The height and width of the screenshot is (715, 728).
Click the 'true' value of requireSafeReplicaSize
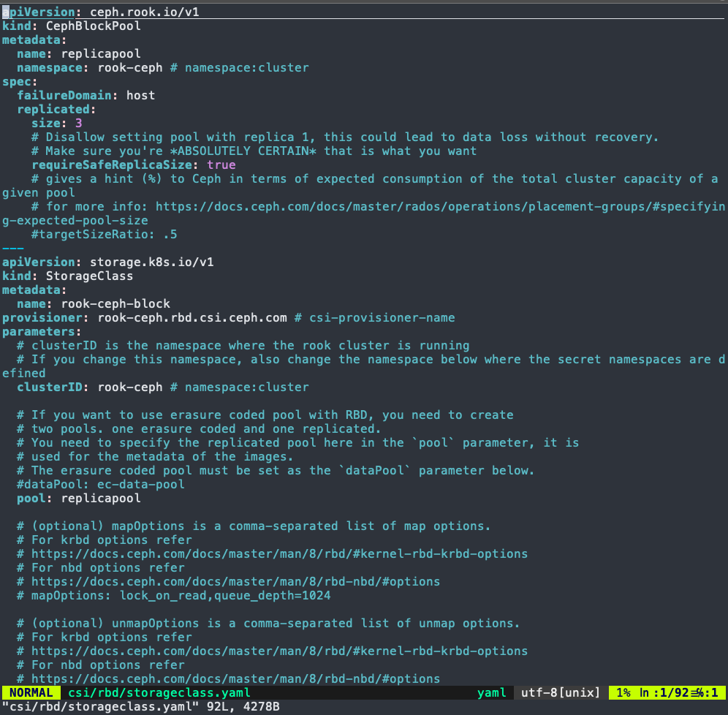221,164
